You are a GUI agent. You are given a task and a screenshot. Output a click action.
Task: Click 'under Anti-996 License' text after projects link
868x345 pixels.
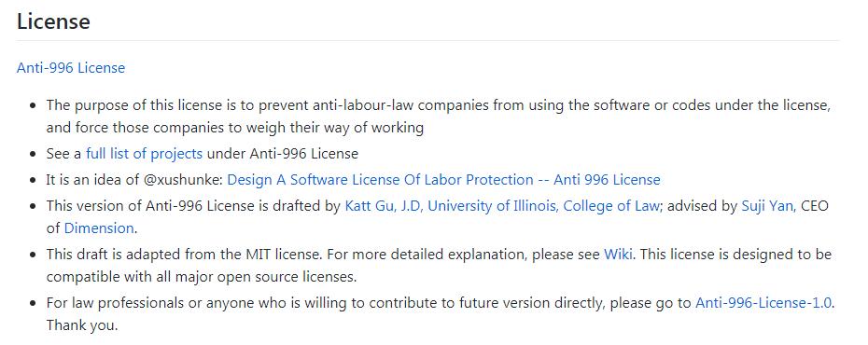[x=282, y=154]
